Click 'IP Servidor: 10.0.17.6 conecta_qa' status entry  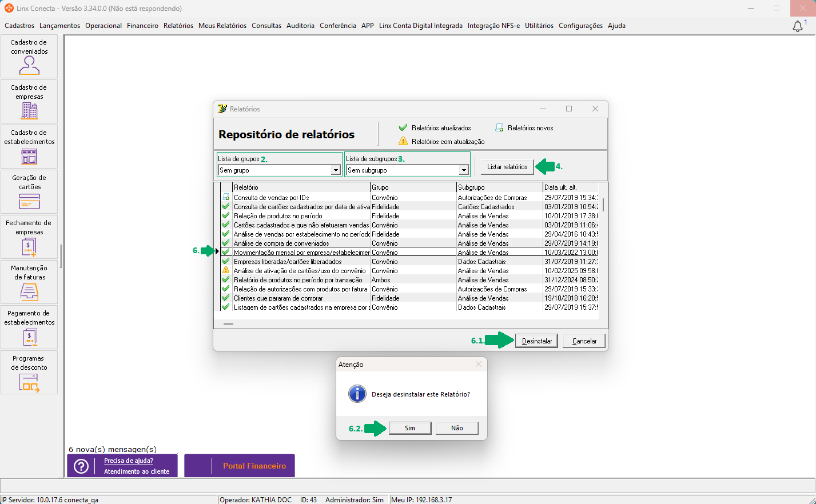pyautogui.click(x=50, y=500)
